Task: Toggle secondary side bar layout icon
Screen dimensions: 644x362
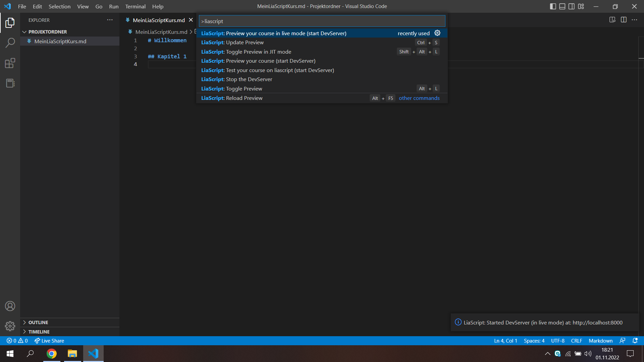Action: coord(572,6)
